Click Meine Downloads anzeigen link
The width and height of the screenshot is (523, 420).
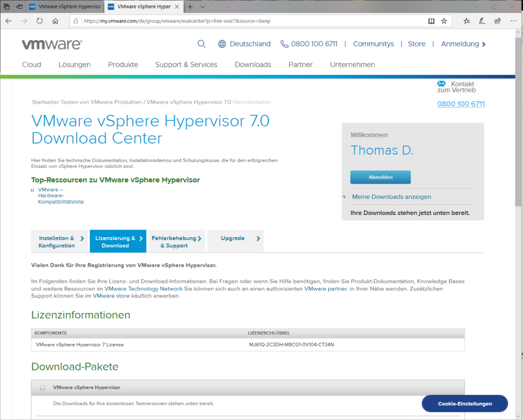pos(392,197)
